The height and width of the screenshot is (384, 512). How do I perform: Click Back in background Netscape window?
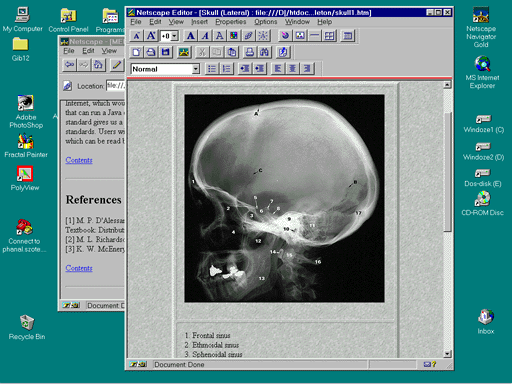[x=69, y=65]
